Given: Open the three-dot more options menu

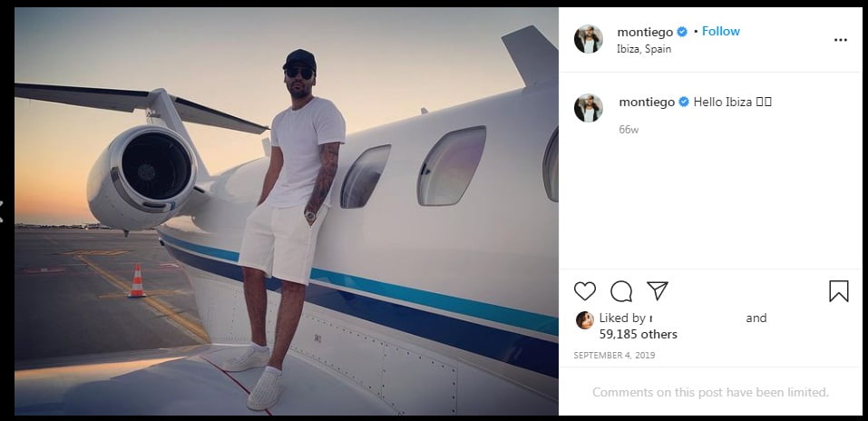Looking at the screenshot, I should coord(841,40).
